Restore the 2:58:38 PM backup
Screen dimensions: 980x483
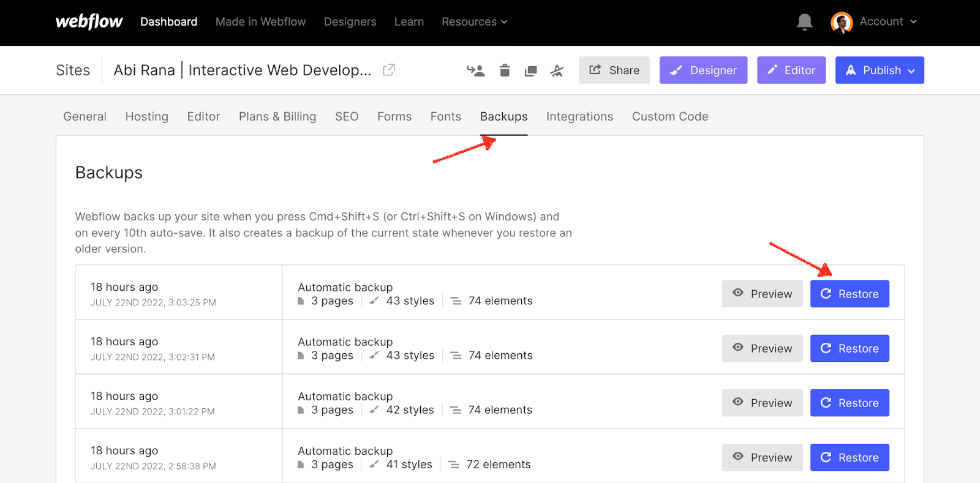pos(850,457)
